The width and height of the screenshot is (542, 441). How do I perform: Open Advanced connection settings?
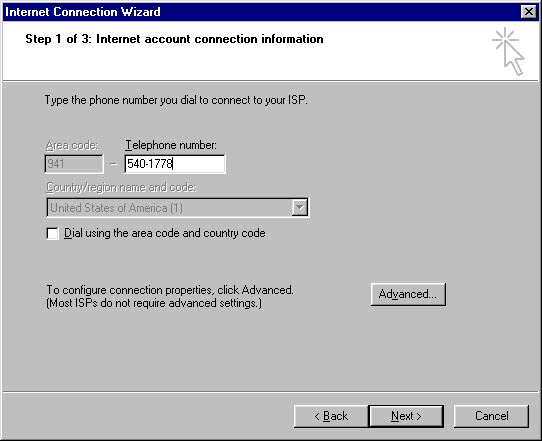(408, 294)
